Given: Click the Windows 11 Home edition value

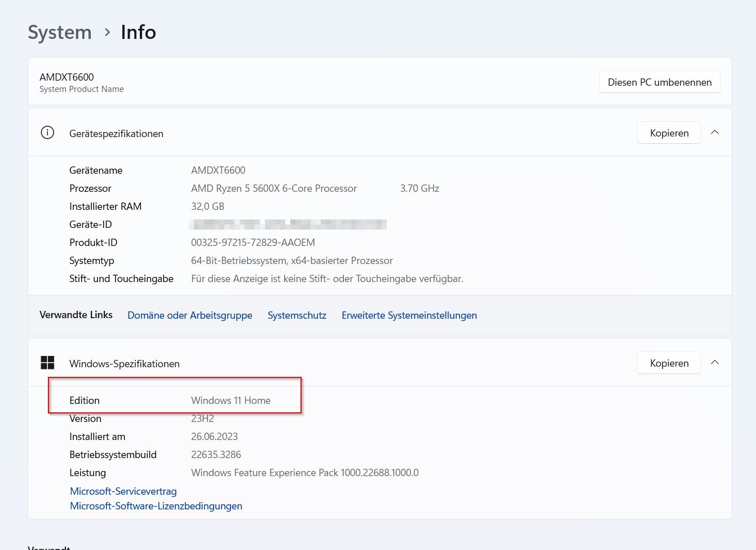Looking at the screenshot, I should [231, 401].
